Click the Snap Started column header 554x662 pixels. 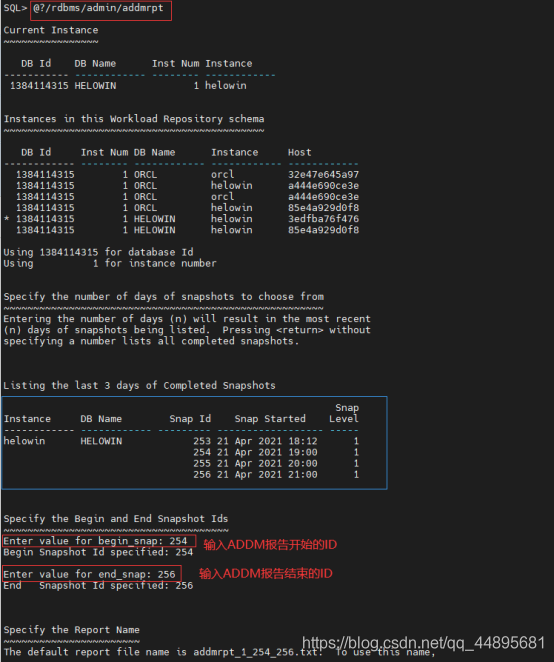pos(270,419)
